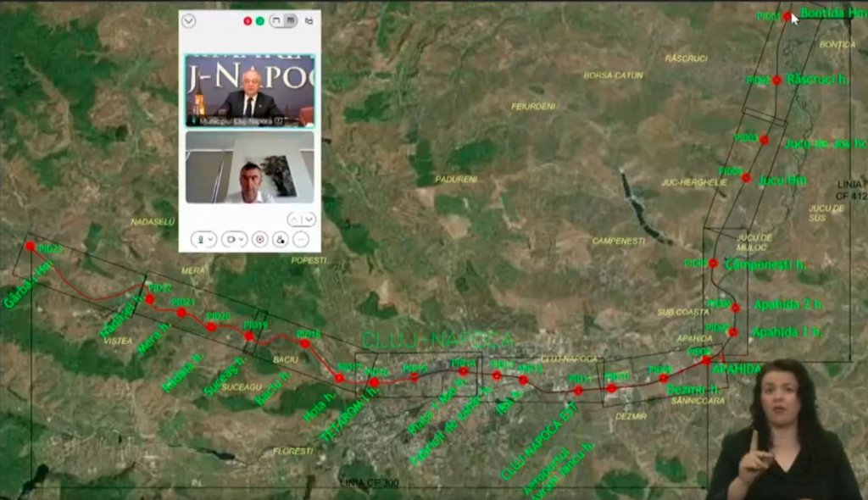Click the red station marker at Bontida Hm
This screenshot has height=500, width=868.
tap(787, 16)
